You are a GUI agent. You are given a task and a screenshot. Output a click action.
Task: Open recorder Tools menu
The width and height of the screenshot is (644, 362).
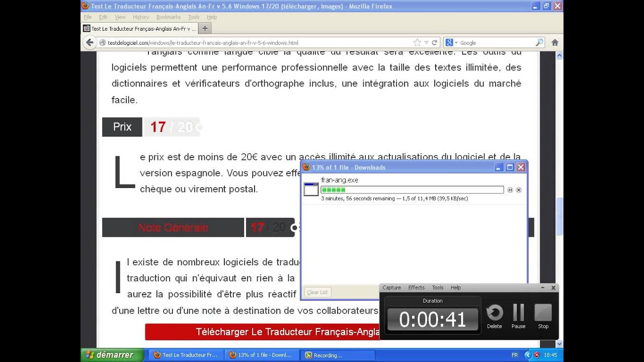tap(438, 288)
